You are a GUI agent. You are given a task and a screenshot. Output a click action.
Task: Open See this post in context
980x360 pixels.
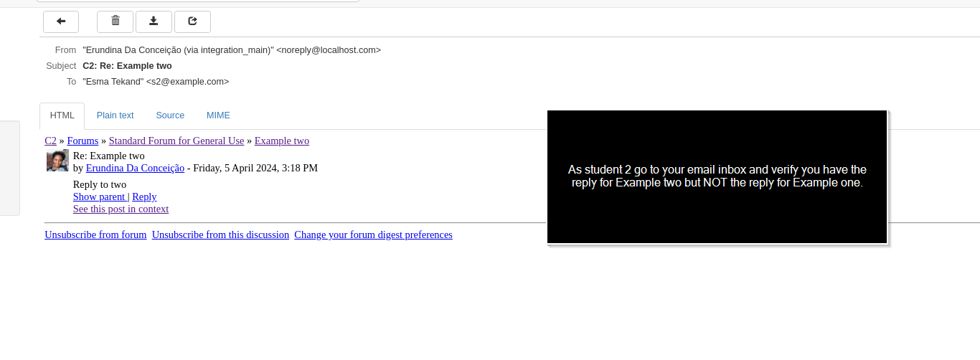pos(121,209)
